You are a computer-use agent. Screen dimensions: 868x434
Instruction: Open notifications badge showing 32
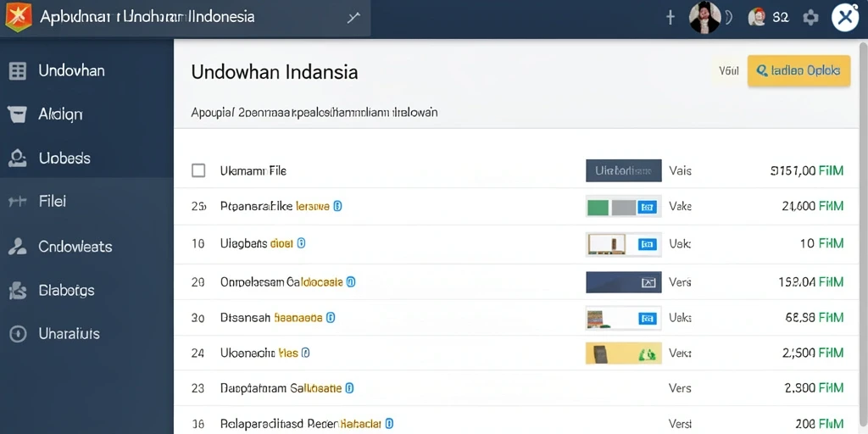(x=769, y=18)
